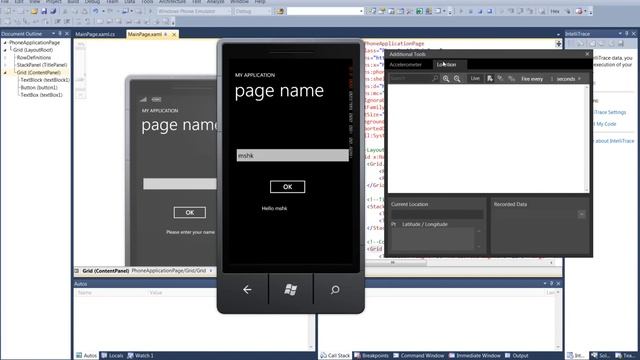Open the Accelerometer tab in Additional Tools
Viewport: 640px width, 360px height.
(x=405, y=64)
